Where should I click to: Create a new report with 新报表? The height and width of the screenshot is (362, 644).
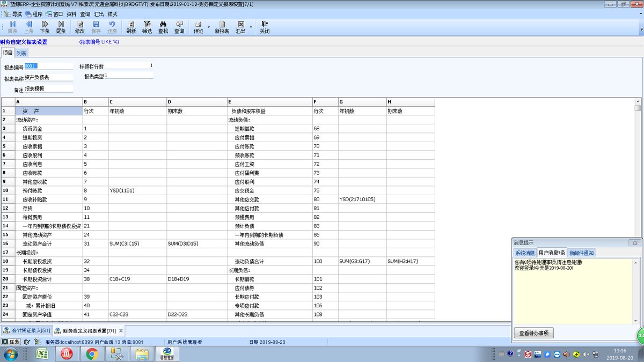[x=222, y=27]
